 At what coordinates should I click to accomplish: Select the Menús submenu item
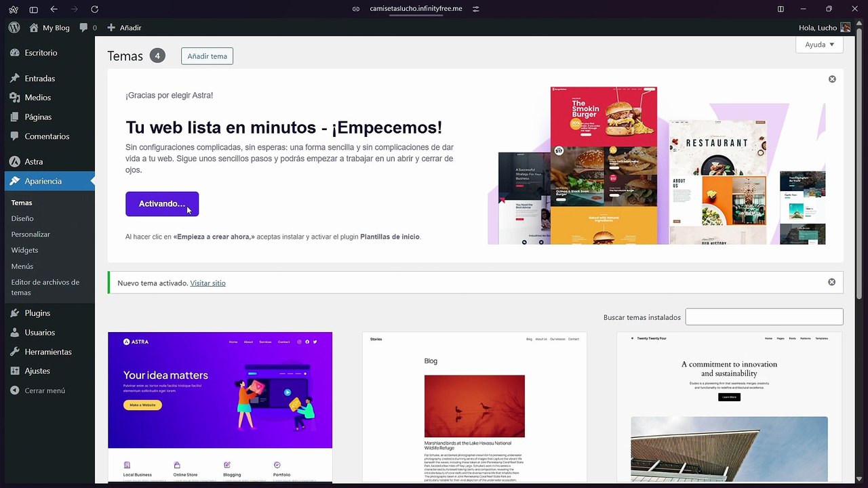[22, 266]
